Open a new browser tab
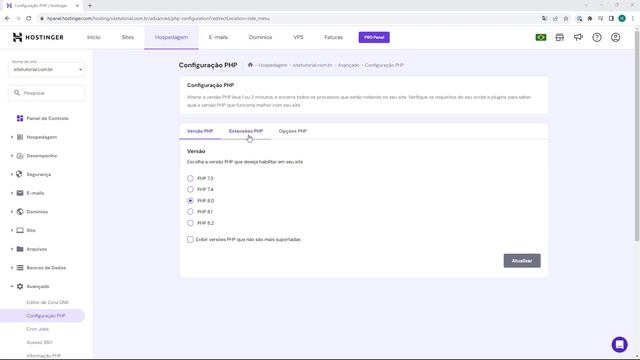Screen dimensions: 640x360 pos(90,6)
